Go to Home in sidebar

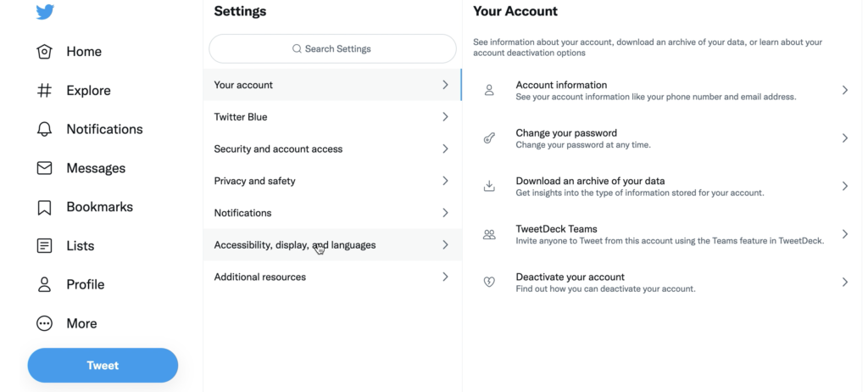point(84,52)
